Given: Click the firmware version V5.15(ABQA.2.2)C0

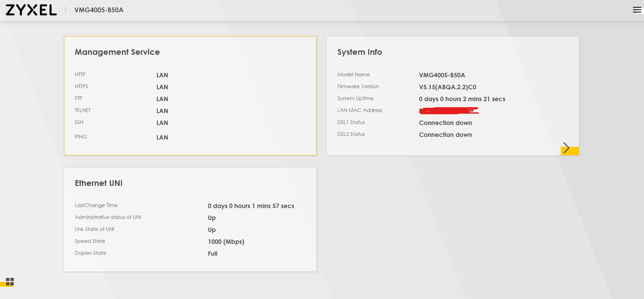Looking at the screenshot, I should [447, 87].
